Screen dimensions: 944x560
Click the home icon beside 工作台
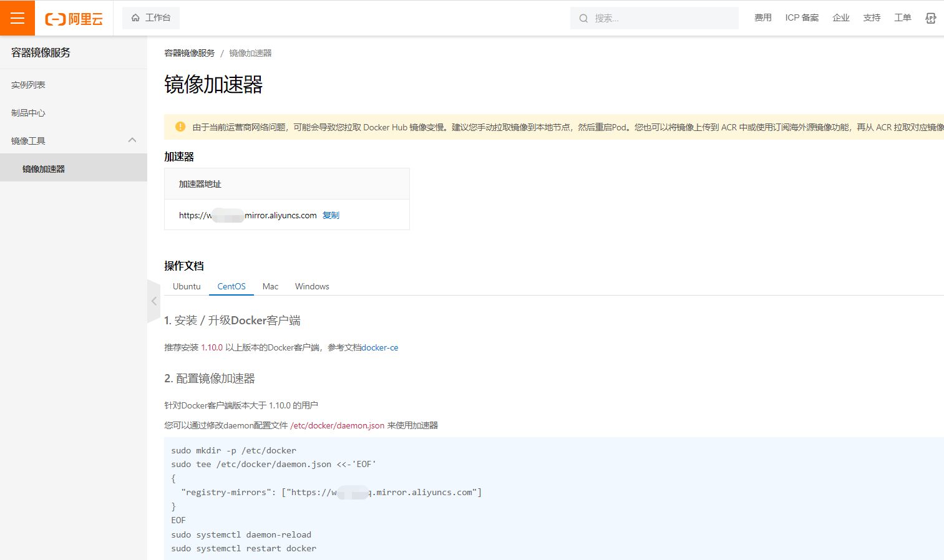coord(135,18)
